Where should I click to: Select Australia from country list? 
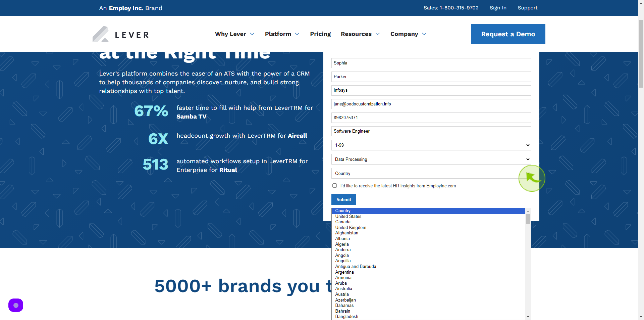[x=428, y=289]
